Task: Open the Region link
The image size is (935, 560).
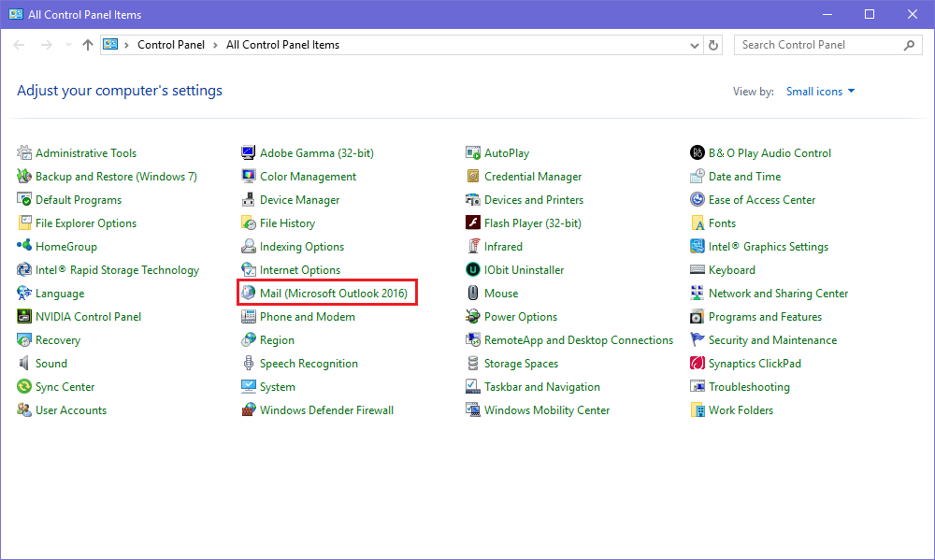Action: (x=277, y=340)
